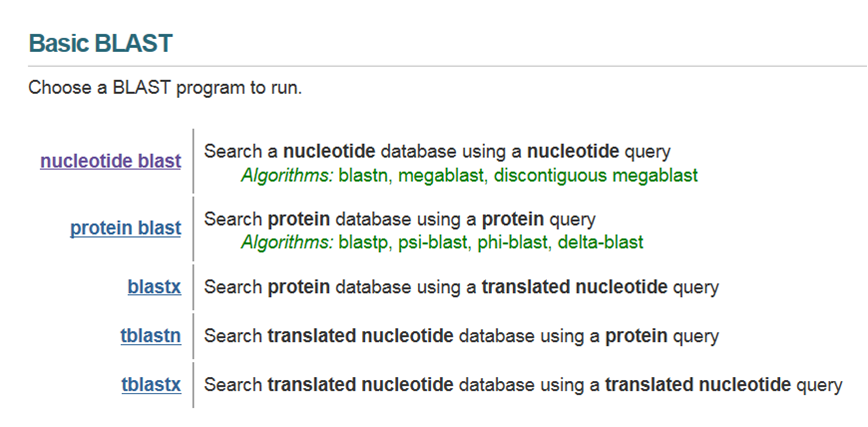
Task: Choose the tblastn program link
Action: click(x=151, y=336)
